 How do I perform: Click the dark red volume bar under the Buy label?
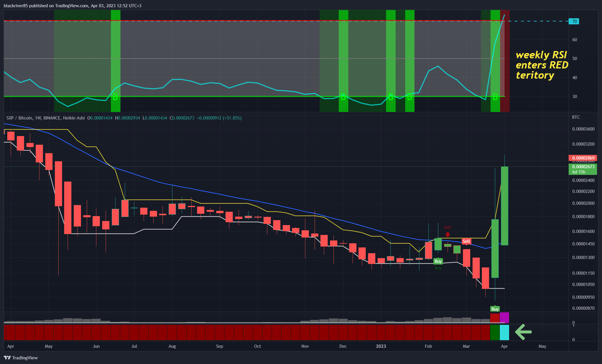coord(495,318)
